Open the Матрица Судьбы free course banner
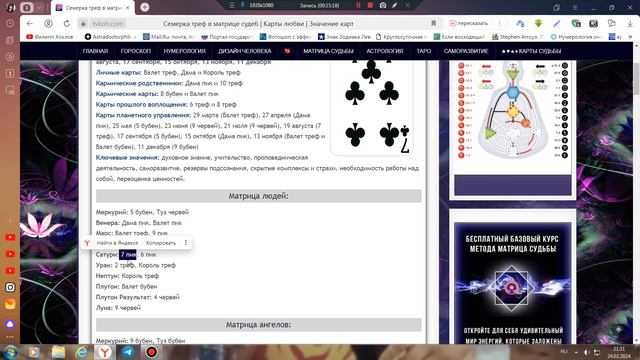The image size is (640, 360). click(x=513, y=283)
